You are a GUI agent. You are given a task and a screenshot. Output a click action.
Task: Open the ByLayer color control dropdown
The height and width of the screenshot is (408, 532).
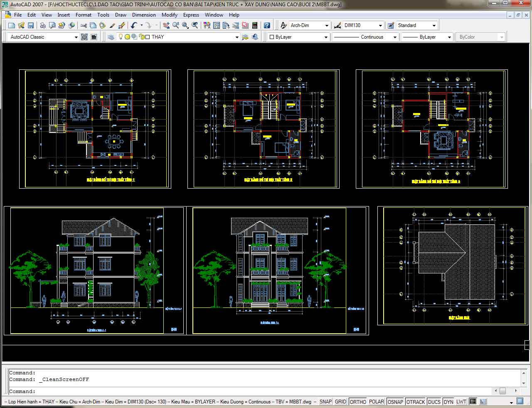point(326,37)
